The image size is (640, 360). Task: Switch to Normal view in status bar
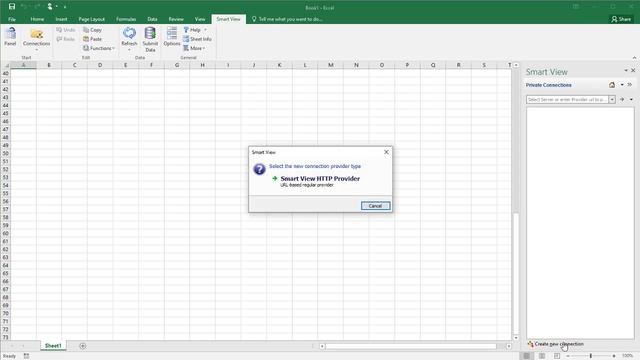527,356
